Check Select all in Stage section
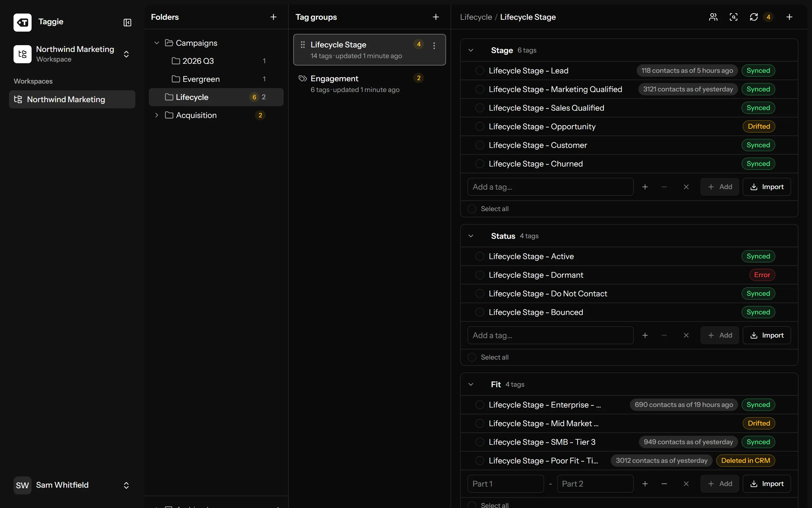 coord(472,209)
